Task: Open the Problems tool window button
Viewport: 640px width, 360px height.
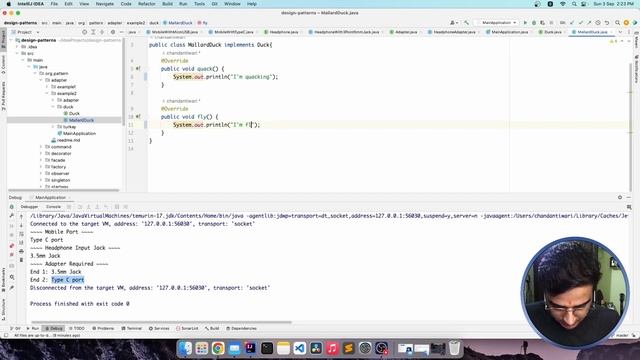Action: 103,328
